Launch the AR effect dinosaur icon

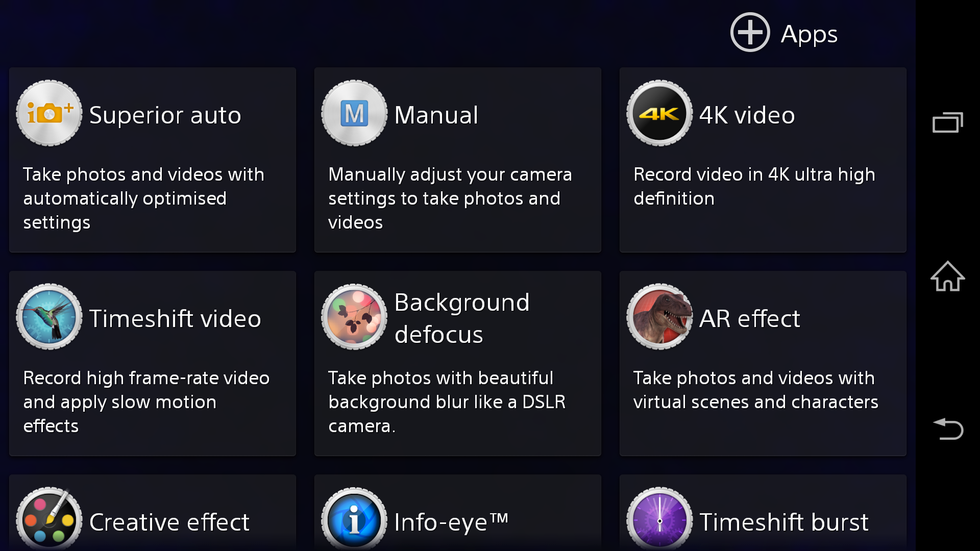[x=659, y=317]
